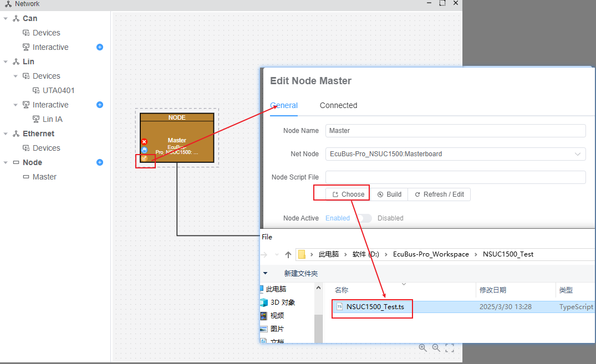Screen dimensions: 596x364
Task: Click the 视频 folder icon in sidebar
Action: [x=264, y=316]
